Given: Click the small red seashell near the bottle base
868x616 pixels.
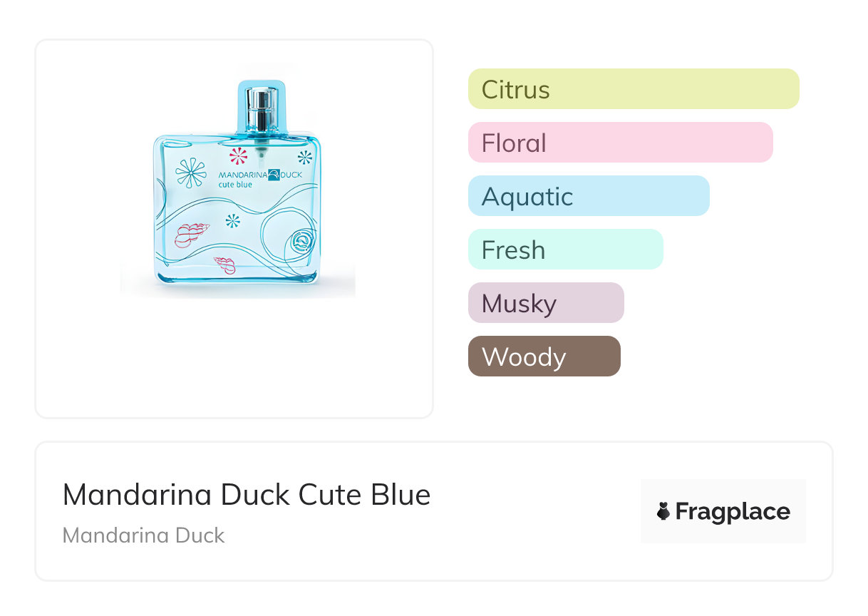Looking at the screenshot, I should tap(225, 265).
